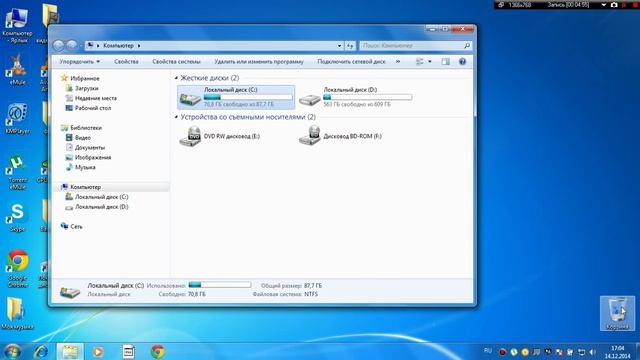Select BD-ROM drive (F:) icon
640x360 pixels.
pos(310,136)
